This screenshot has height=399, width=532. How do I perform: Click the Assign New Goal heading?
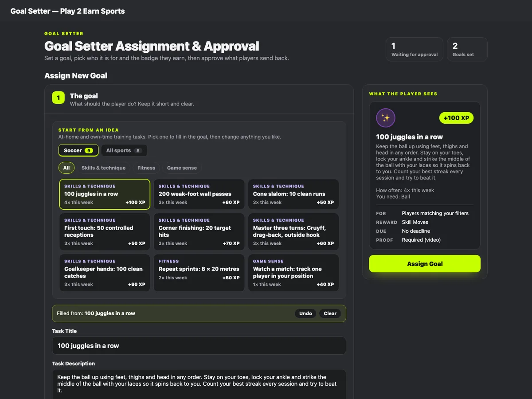76,76
